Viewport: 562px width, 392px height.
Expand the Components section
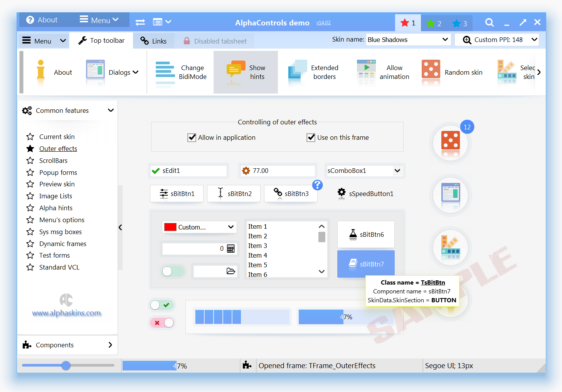point(67,345)
